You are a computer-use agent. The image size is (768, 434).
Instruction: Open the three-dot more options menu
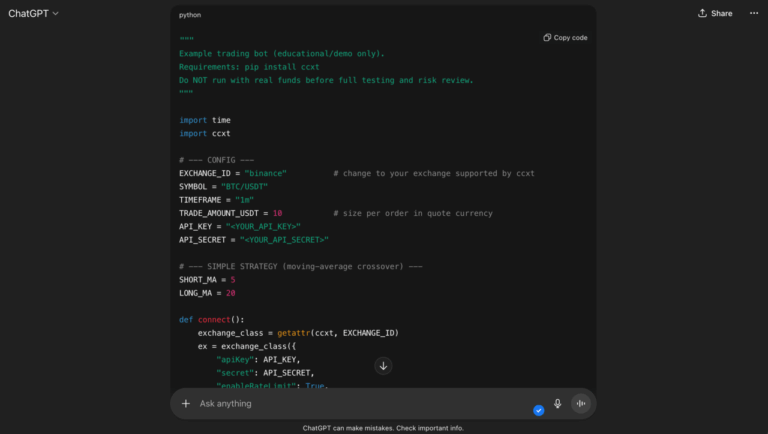pos(753,13)
